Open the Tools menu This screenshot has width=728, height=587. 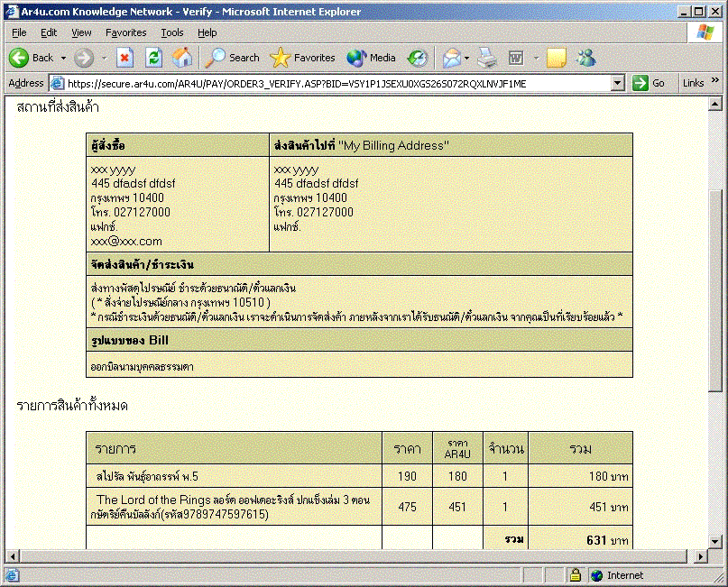[172, 32]
